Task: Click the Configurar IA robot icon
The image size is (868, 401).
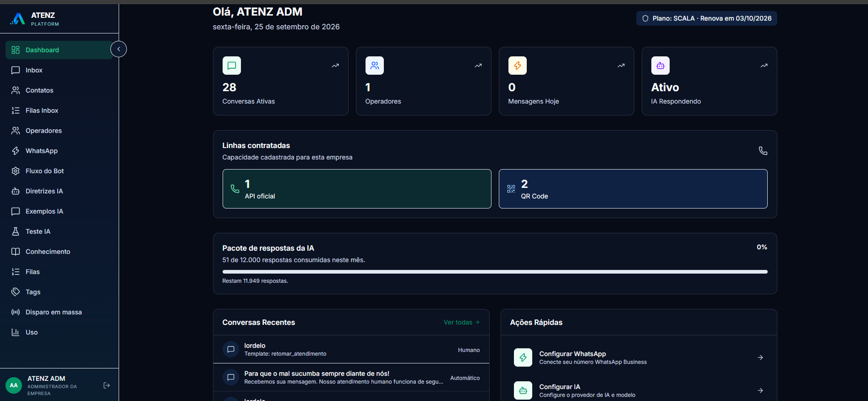Action: click(x=523, y=390)
